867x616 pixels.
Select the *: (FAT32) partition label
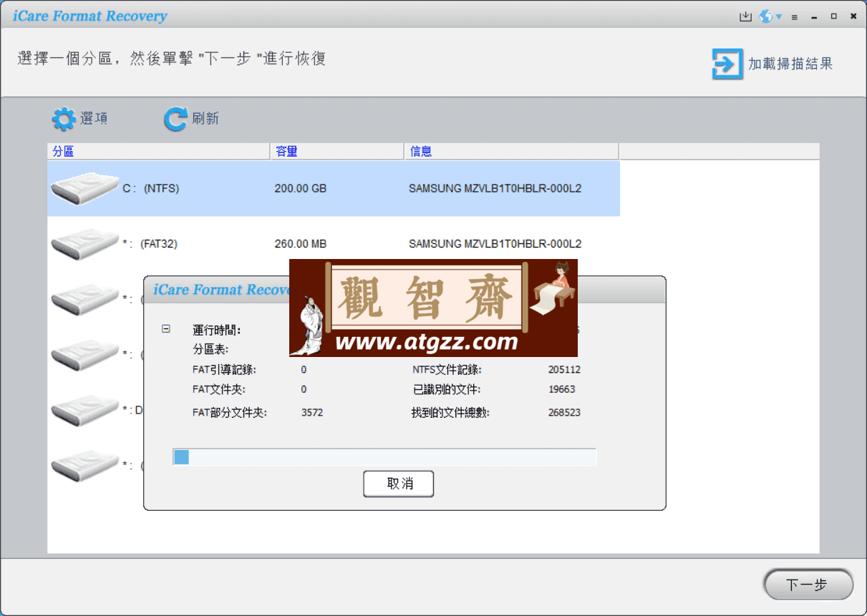(x=150, y=244)
